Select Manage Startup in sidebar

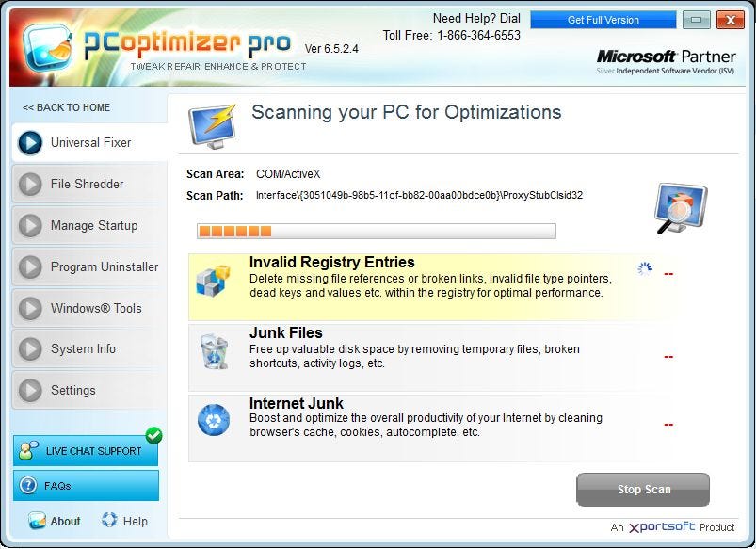(89, 225)
